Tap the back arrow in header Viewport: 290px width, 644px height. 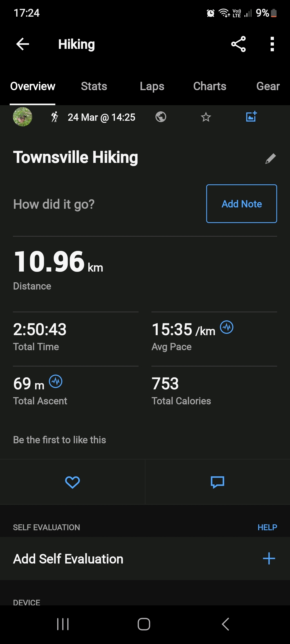coord(23,44)
